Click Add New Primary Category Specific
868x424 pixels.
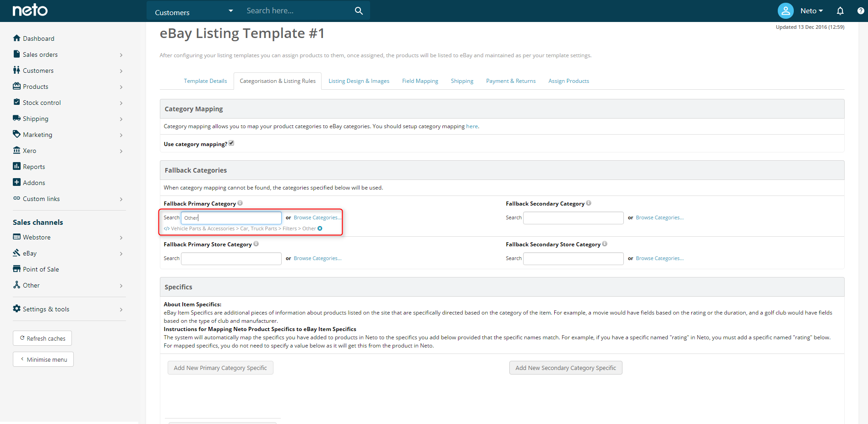[x=220, y=368]
